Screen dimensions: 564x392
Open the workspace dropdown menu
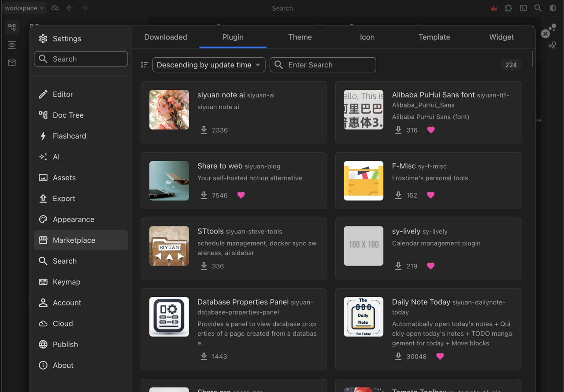point(24,8)
